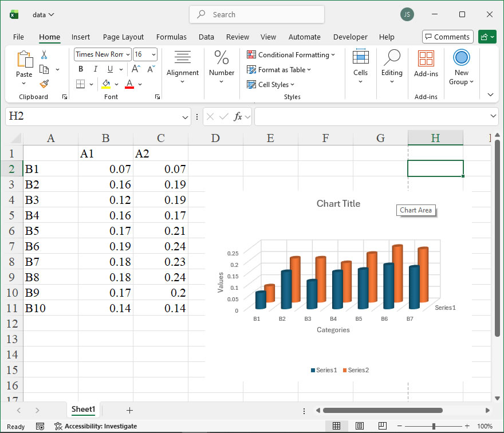
Task: Open the Add-ins icon
Action: pos(426,63)
